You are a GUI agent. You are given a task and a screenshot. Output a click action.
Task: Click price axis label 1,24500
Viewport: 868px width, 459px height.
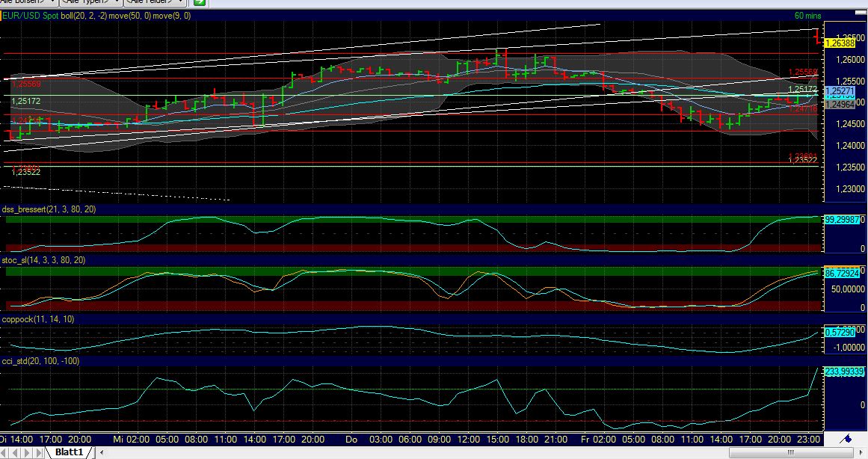coord(851,124)
